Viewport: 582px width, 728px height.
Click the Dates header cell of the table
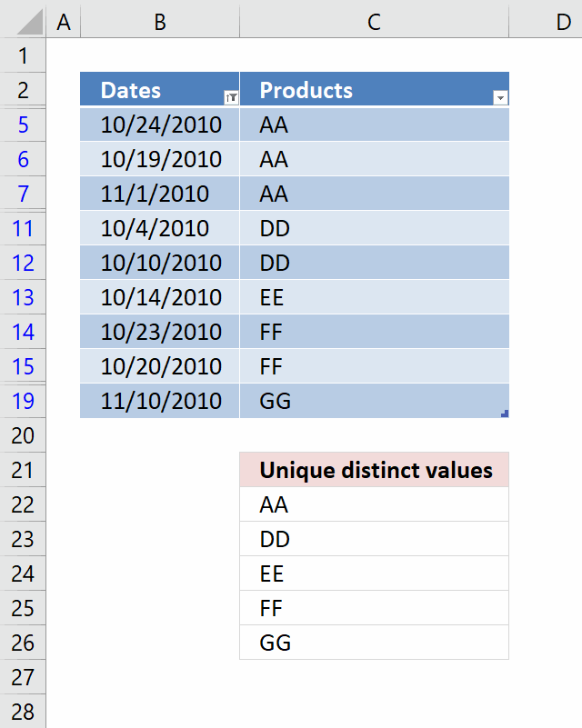[145, 90]
